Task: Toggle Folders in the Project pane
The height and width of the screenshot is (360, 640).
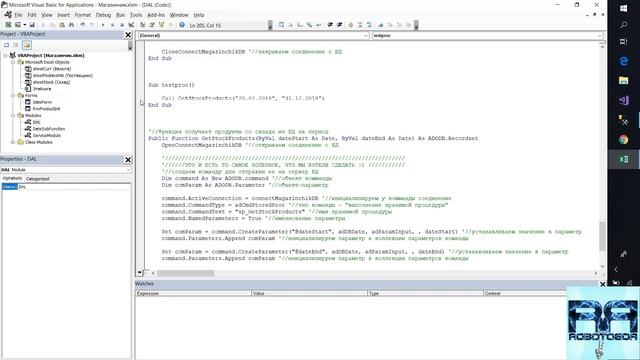Action: point(27,45)
